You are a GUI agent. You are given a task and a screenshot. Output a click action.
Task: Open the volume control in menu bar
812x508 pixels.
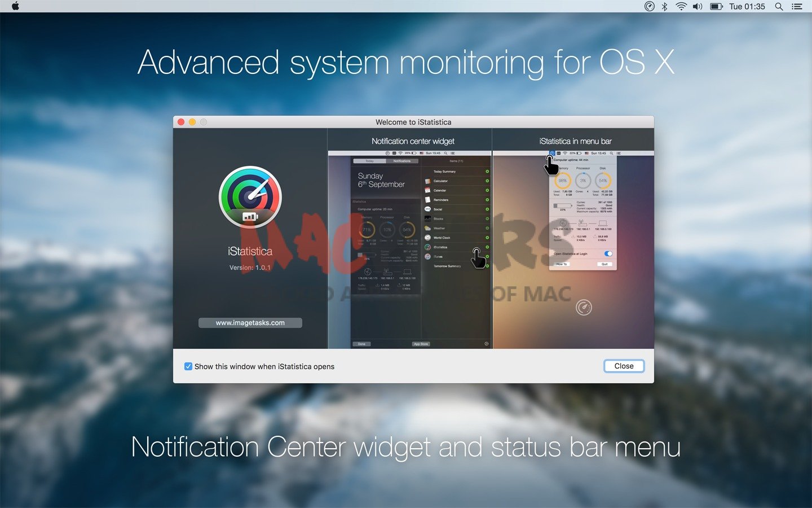click(698, 6)
